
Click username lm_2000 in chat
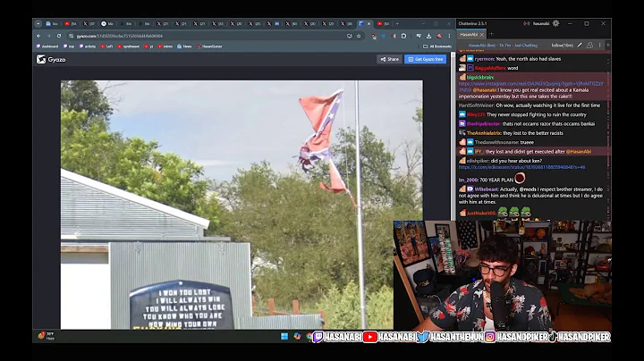[x=468, y=180]
